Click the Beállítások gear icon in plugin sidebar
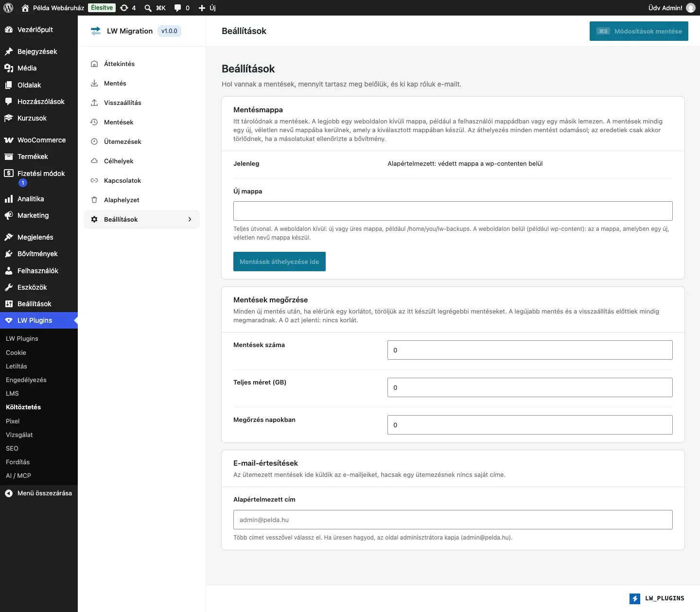This screenshot has width=700, height=612. (x=94, y=219)
